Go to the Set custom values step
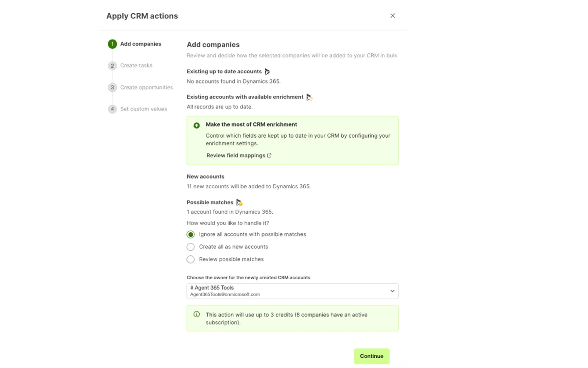 click(144, 109)
